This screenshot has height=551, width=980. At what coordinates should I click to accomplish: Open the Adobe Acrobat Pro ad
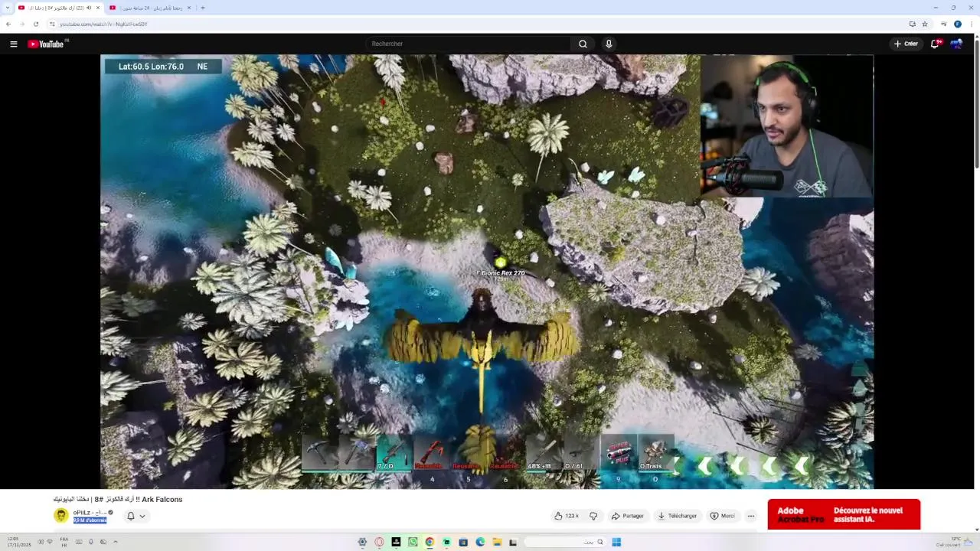tap(844, 514)
